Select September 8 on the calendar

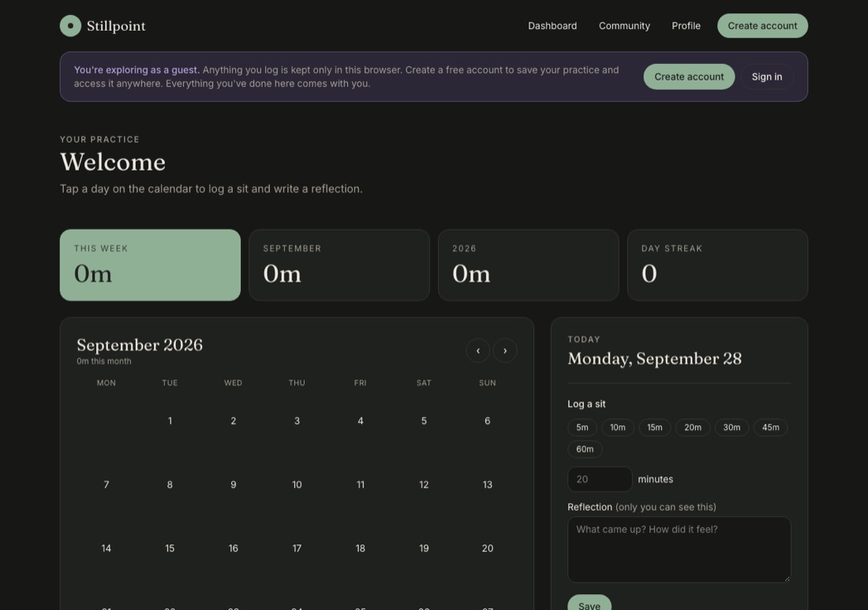(x=170, y=485)
